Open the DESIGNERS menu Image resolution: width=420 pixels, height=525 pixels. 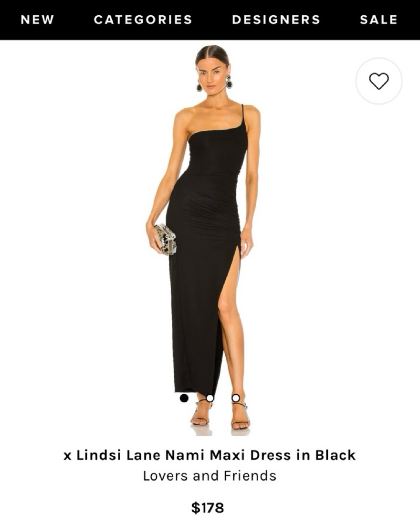[x=276, y=20]
